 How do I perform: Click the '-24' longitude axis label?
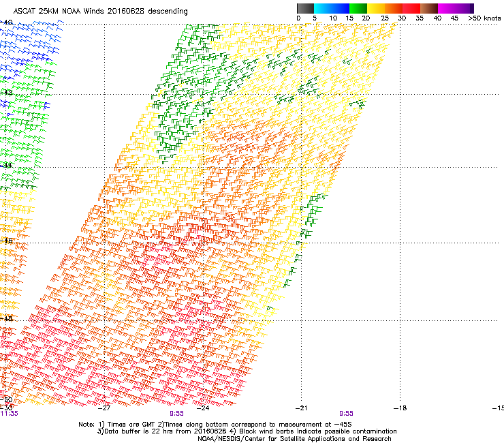point(202,408)
